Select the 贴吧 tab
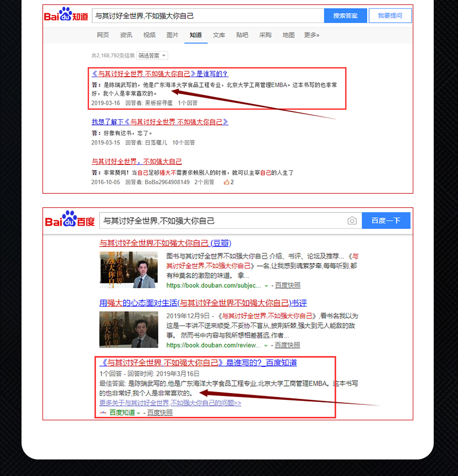Screen dimensions: 458x476 pyautogui.click(x=242, y=35)
